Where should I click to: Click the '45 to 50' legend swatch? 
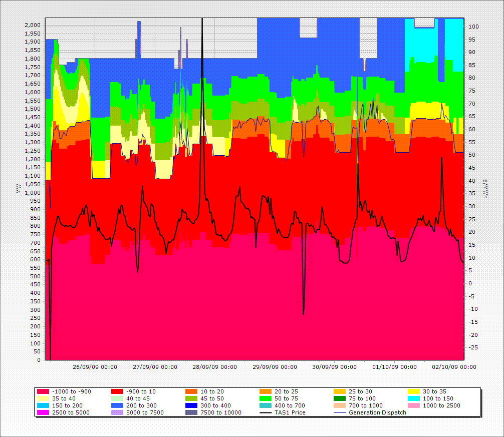click(191, 398)
